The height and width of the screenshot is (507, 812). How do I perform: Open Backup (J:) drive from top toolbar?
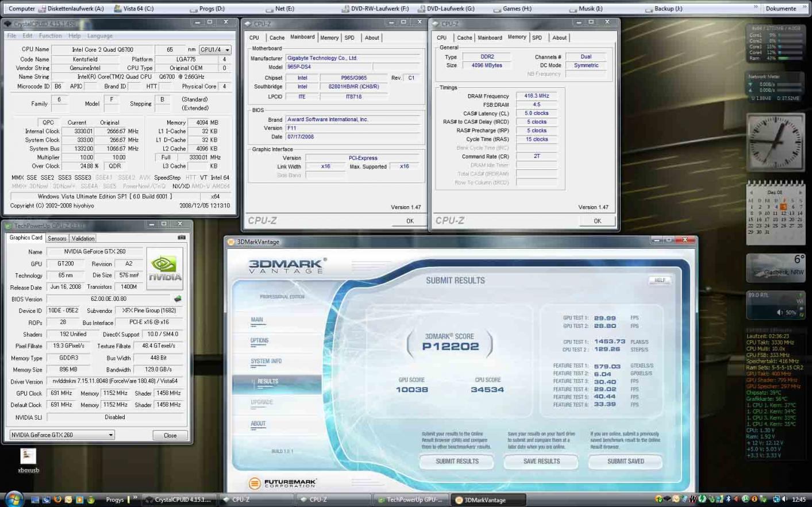[664, 9]
